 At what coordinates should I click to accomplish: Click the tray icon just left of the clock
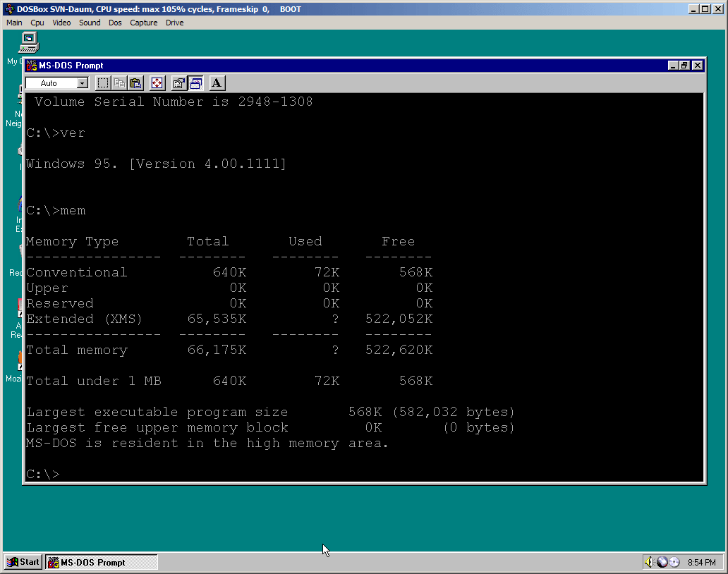point(674,563)
